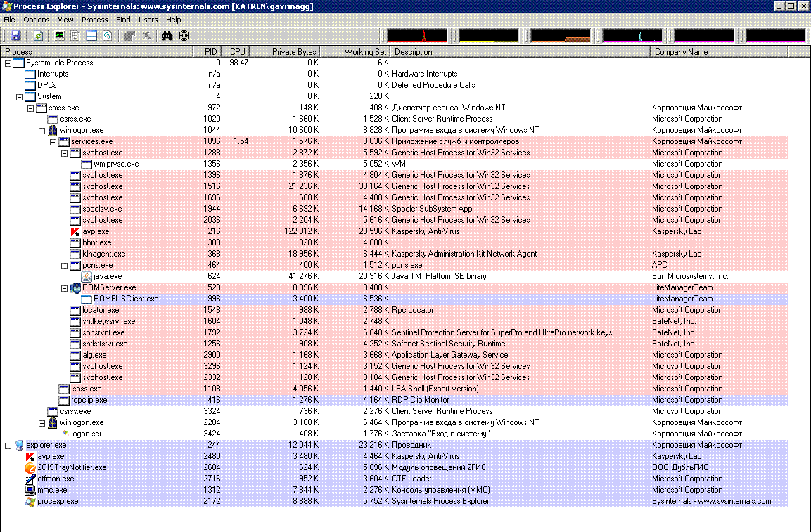Collapse the pcns.exe tree node

(x=65, y=266)
